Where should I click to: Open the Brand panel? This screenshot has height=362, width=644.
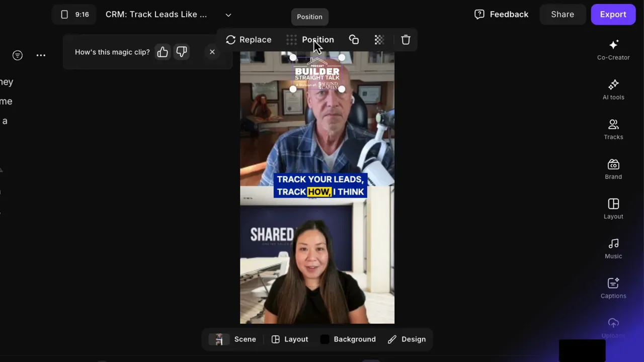613,169
